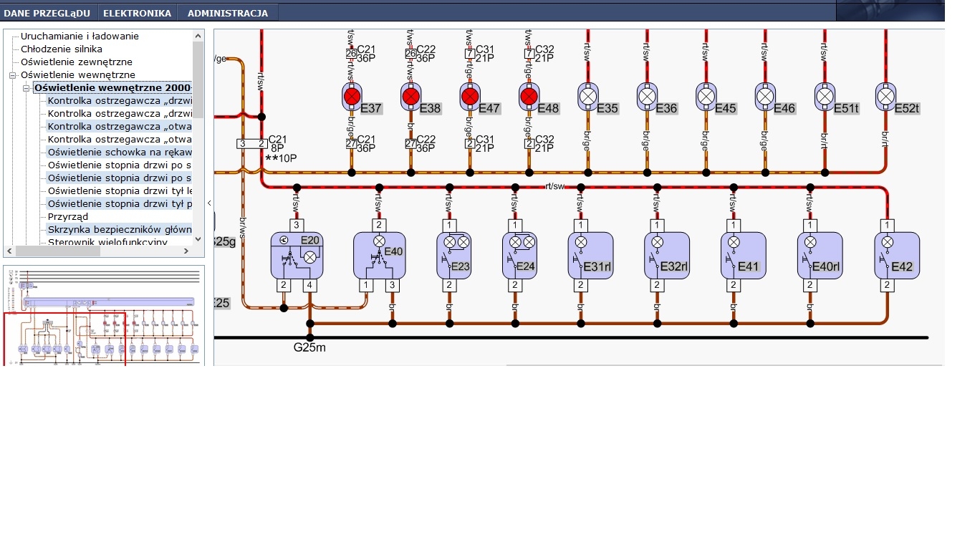Select Oświetlenie stopnia drzwi tył l entry
Screen dimensions: 980x550
[120, 190]
